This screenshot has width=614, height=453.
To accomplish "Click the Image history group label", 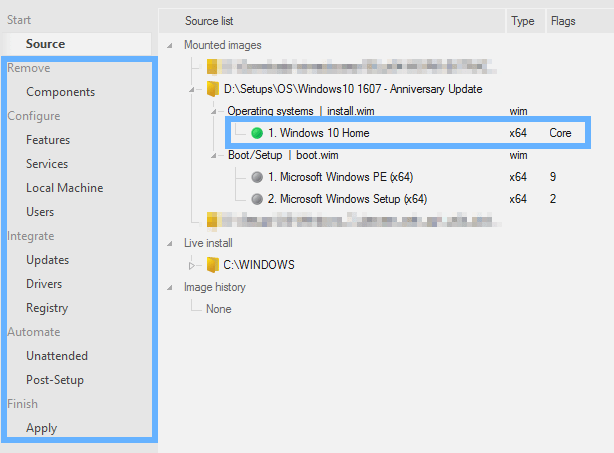I will tap(215, 287).
